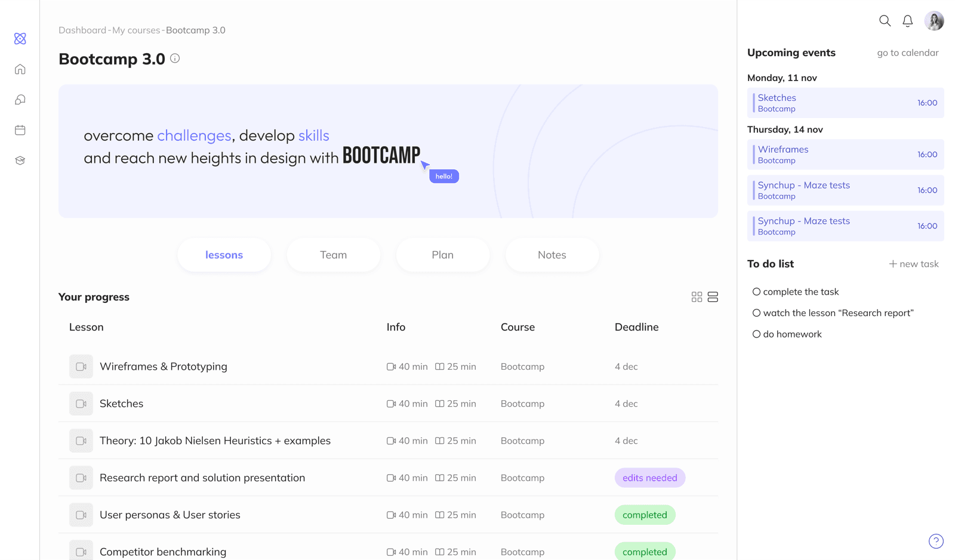Click the Course column header

click(517, 327)
